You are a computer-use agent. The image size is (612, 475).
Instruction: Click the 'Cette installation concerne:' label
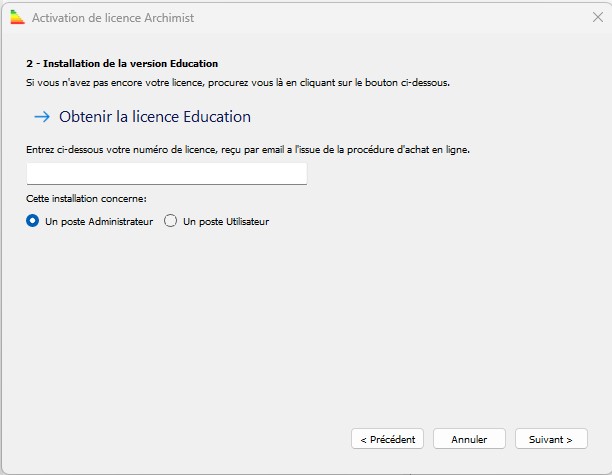pos(86,199)
